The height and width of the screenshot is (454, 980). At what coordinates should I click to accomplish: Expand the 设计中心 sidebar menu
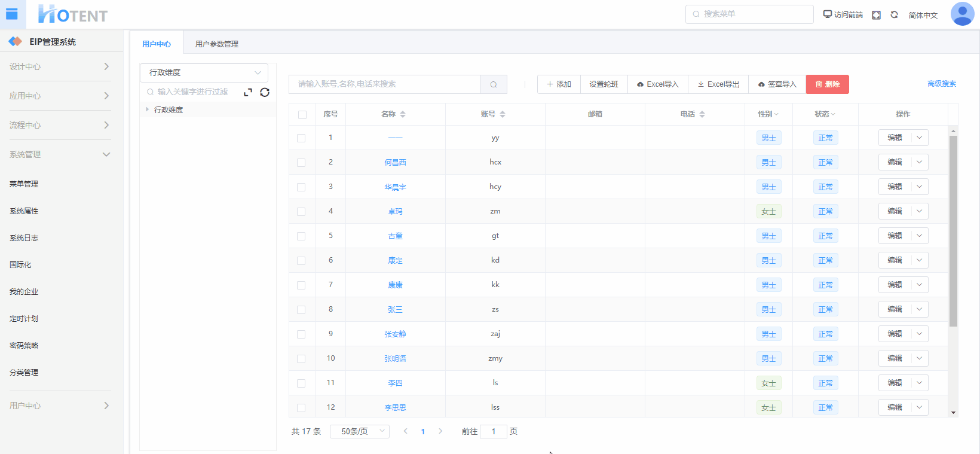(60, 66)
